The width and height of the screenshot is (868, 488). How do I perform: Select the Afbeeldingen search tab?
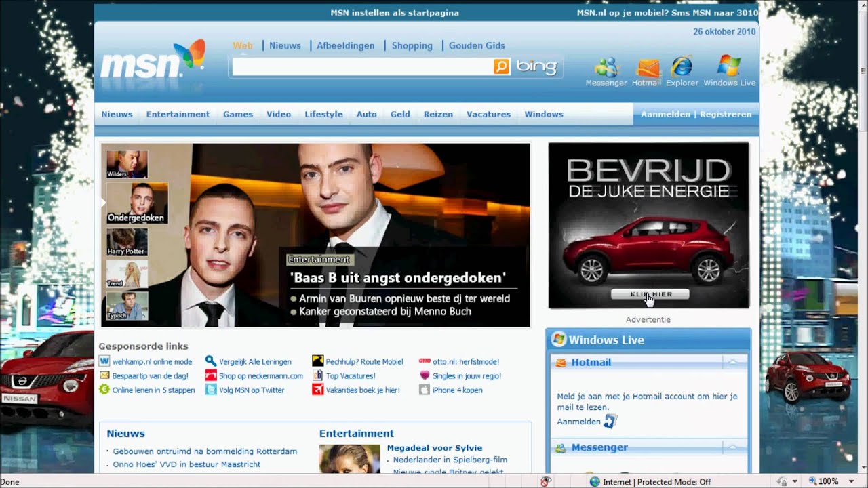[346, 45]
